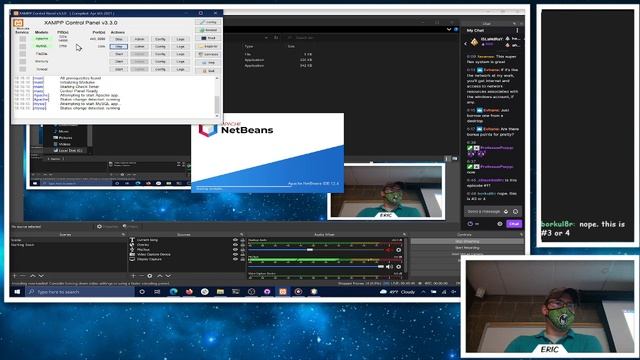Toggle FileZilla service checkbox in XAMPP

pyautogui.click(x=22, y=54)
